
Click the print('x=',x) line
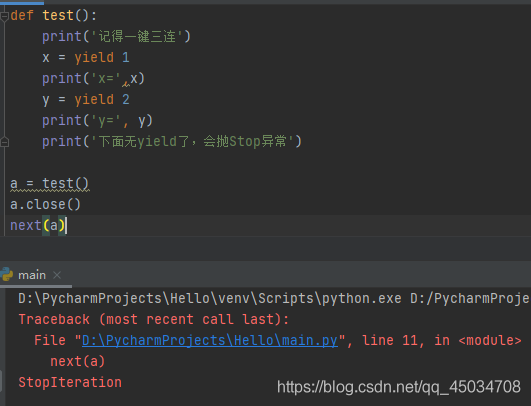click(x=93, y=79)
